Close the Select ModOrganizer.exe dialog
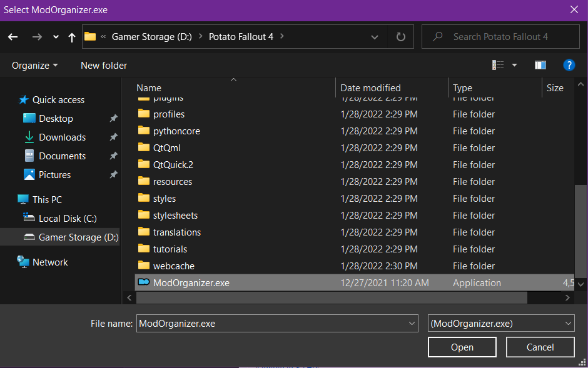 pos(574,10)
